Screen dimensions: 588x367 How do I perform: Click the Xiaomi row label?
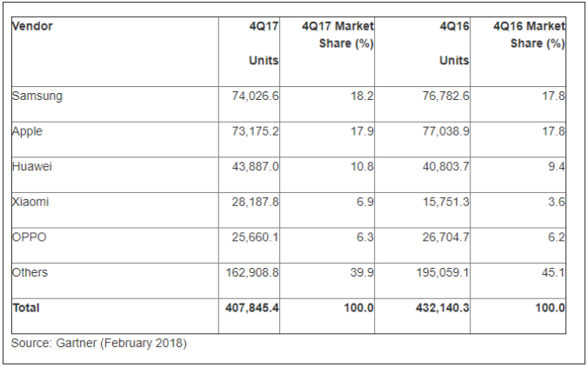tap(30, 202)
